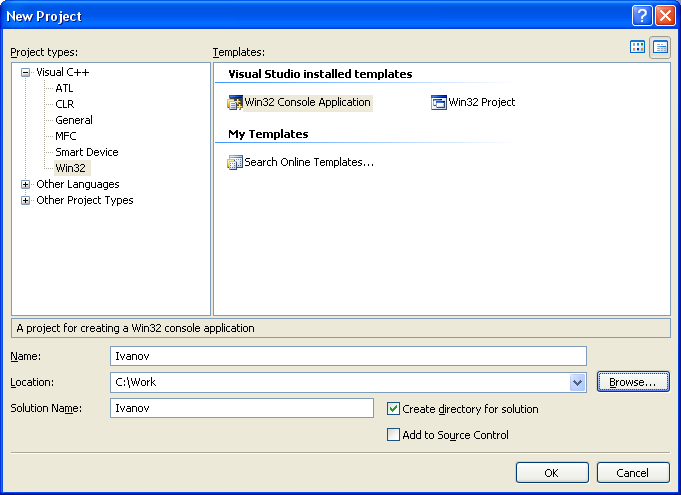Click the Create directory for solution label
This screenshot has width=681, height=495.
(470, 409)
